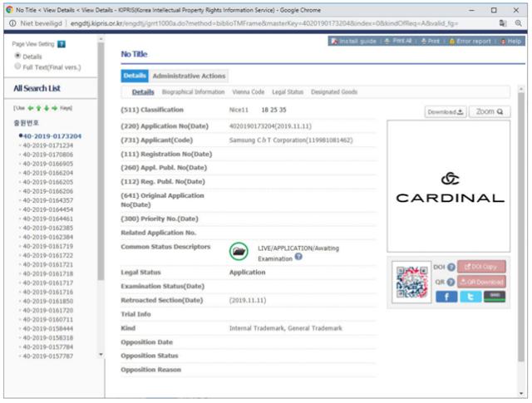Click the QR code image
The image size is (532, 403).
411,283
